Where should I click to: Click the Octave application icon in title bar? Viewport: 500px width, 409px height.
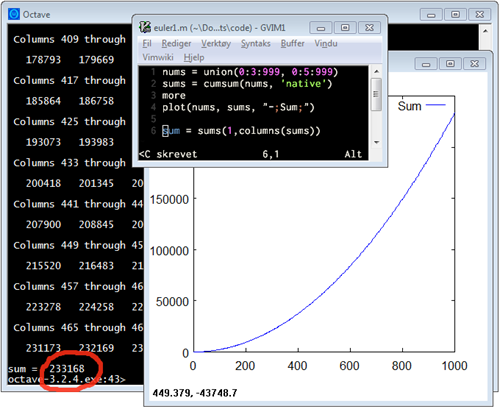(14, 14)
